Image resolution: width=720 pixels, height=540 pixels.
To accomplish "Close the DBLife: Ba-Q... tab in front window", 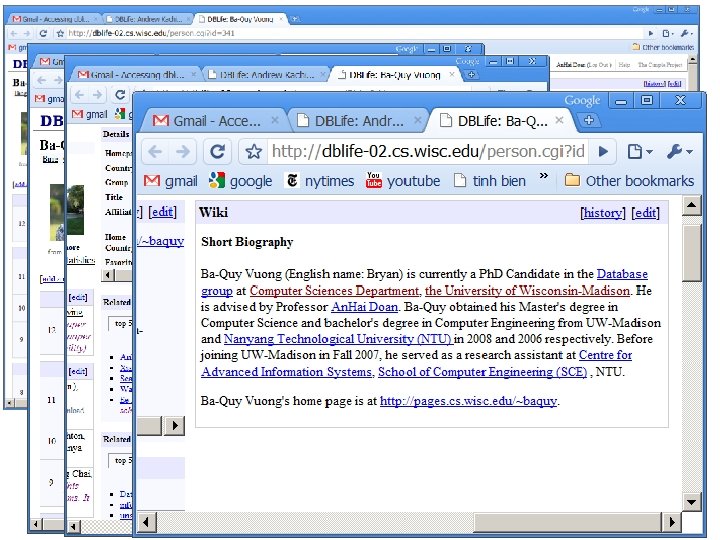I will [559, 120].
